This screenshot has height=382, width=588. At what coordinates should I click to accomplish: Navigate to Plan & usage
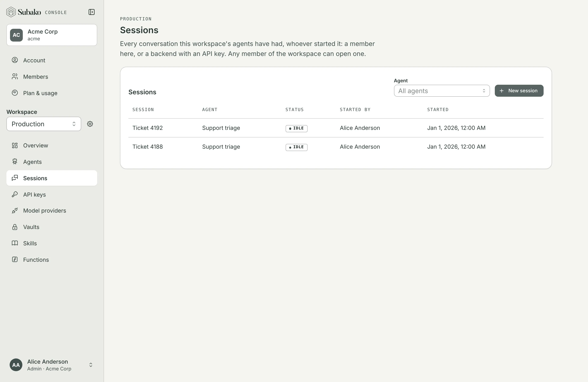(x=52, y=93)
